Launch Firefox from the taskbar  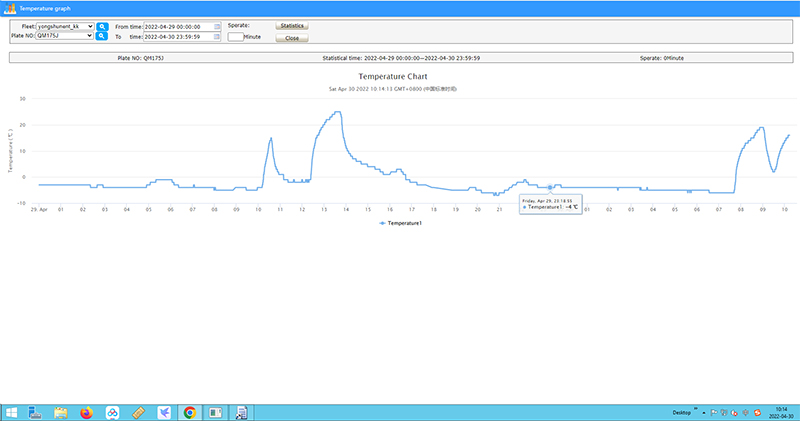[87, 412]
